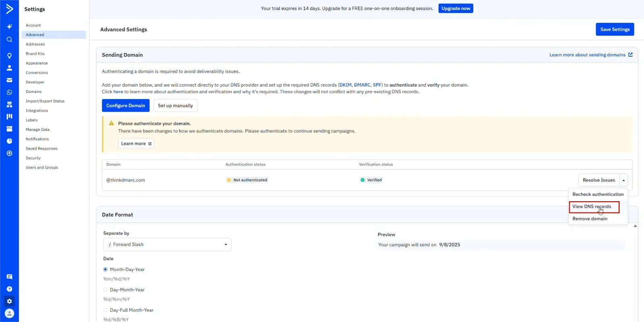The image size is (644, 322).
Task: Open the lightbulb icon in sidebar
Action: (9, 56)
